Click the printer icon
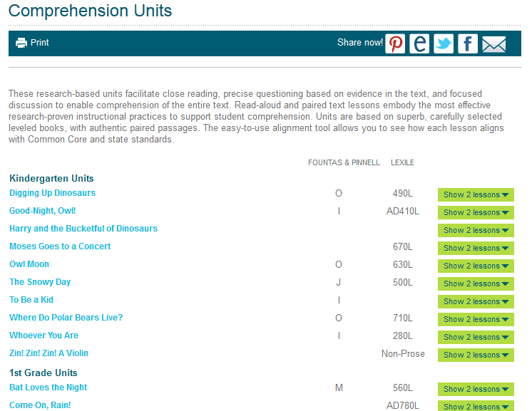The image size is (532, 411). click(x=21, y=43)
